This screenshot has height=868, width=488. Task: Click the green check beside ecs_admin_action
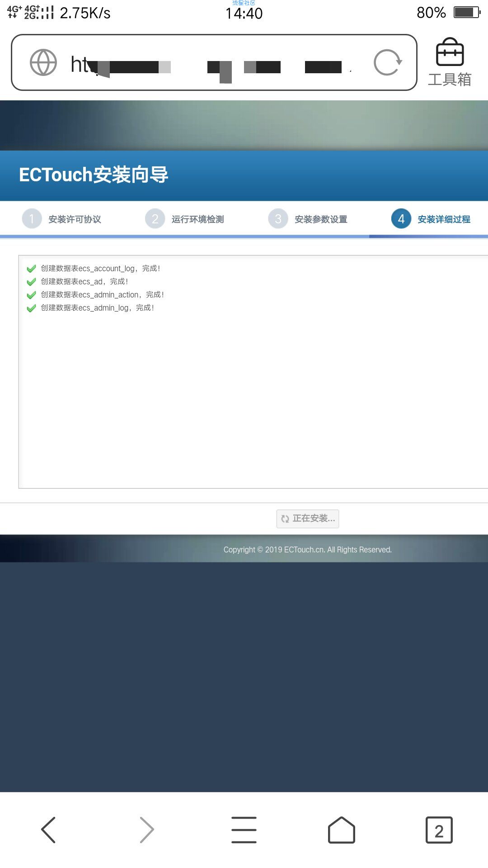tap(31, 295)
